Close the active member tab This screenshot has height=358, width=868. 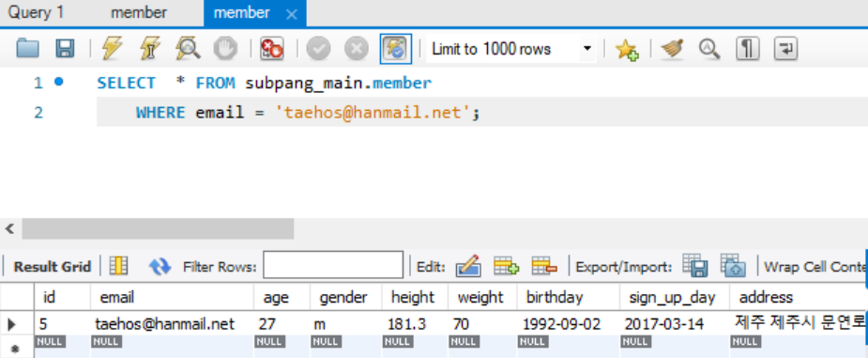291,14
